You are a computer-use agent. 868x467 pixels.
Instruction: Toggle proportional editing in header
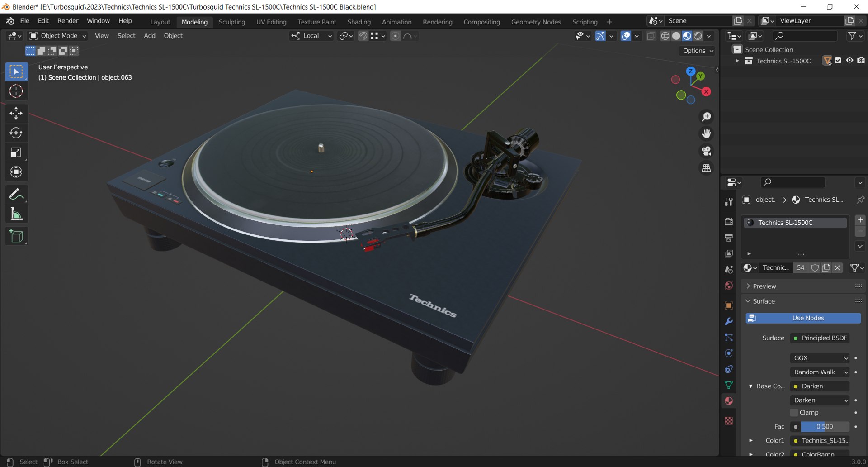coord(395,36)
